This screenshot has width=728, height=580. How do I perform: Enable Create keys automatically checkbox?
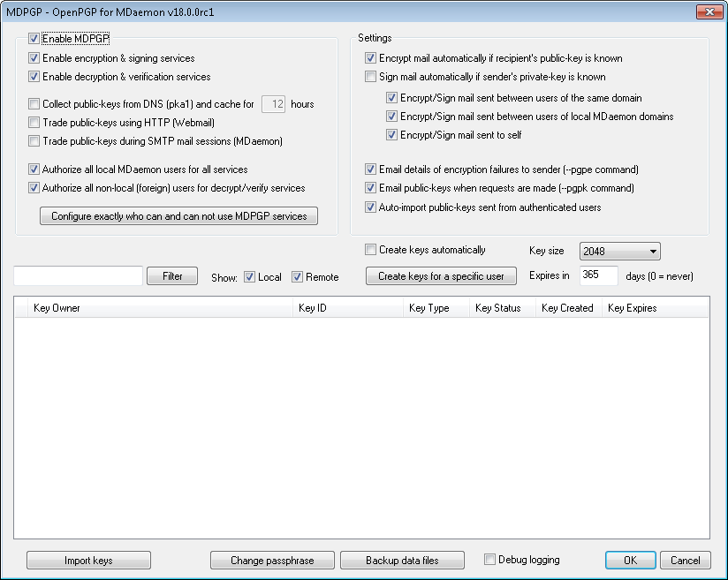click(x=370, y=250)
